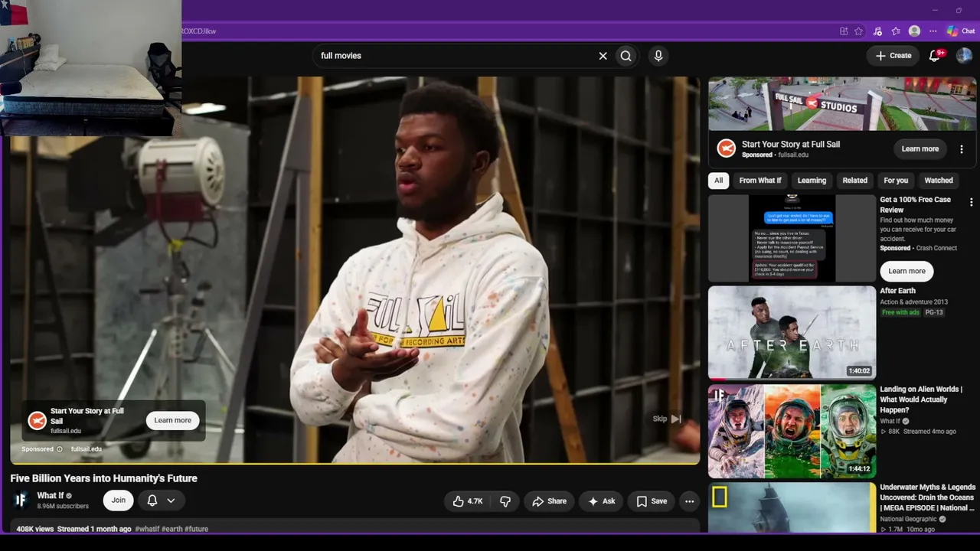Open Sponsored info icon on video ad
Image resolution: width=980 pixels, height=551 pixels.
(60, 449)
